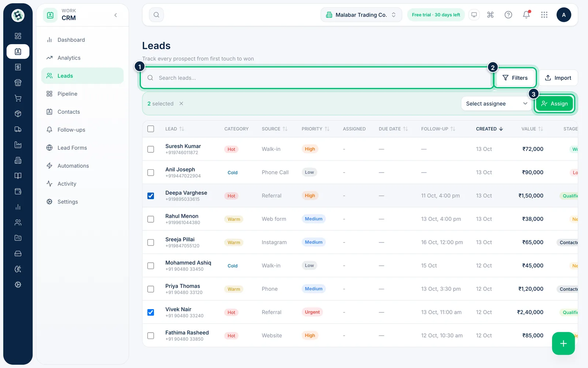Open the shopping cart module in the left rail

[18, 98]
